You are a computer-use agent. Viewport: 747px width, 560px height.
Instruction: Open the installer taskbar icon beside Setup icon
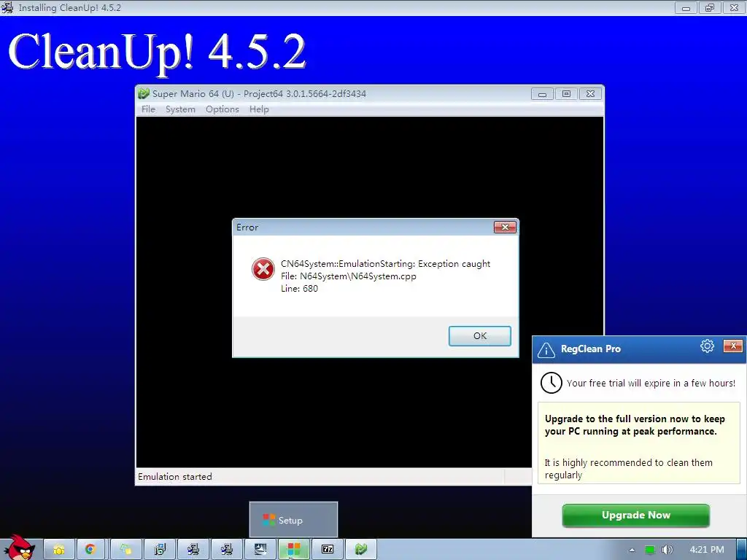(x=260, y=550)
